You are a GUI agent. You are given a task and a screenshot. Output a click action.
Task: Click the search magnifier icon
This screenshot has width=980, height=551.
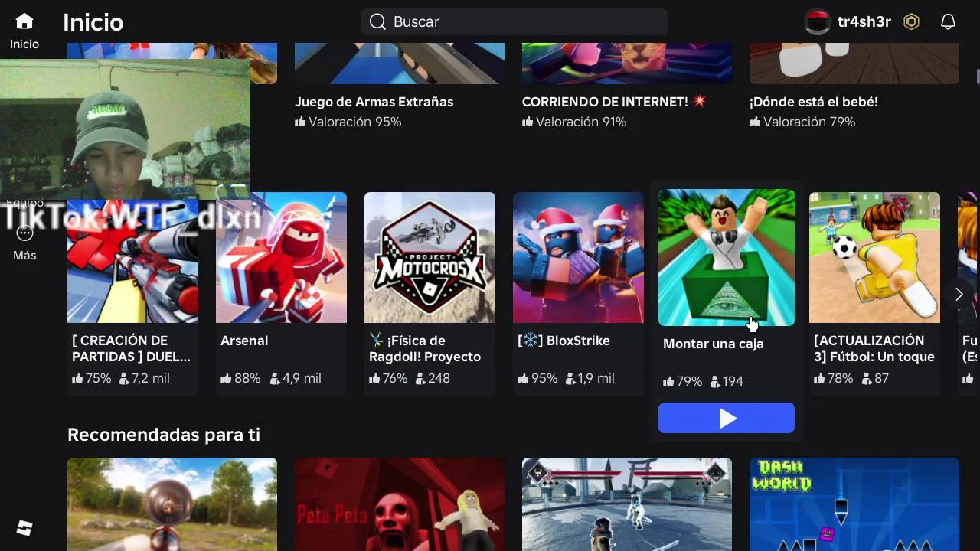coord(377,21)
